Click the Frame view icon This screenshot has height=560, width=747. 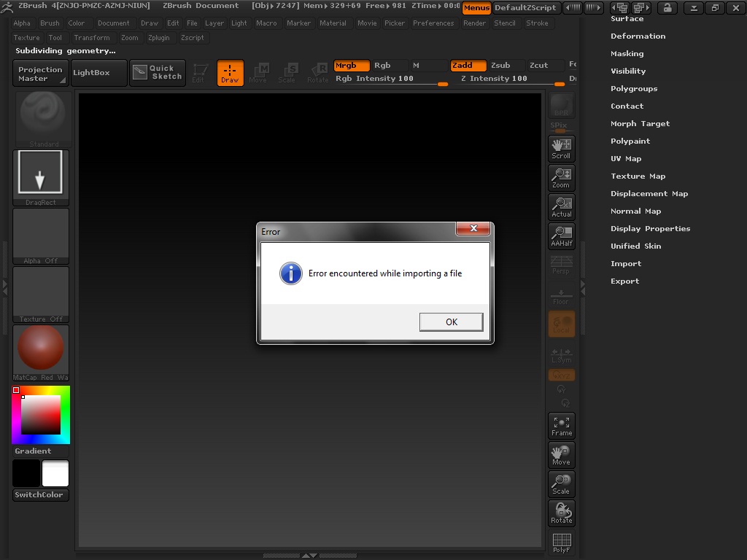click(x=562, y=426)
